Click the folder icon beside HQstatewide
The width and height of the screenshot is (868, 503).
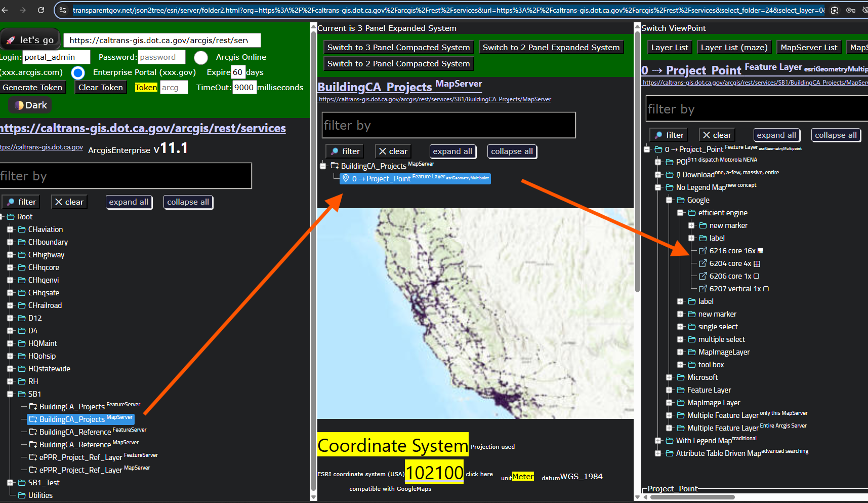pos(22,369)
